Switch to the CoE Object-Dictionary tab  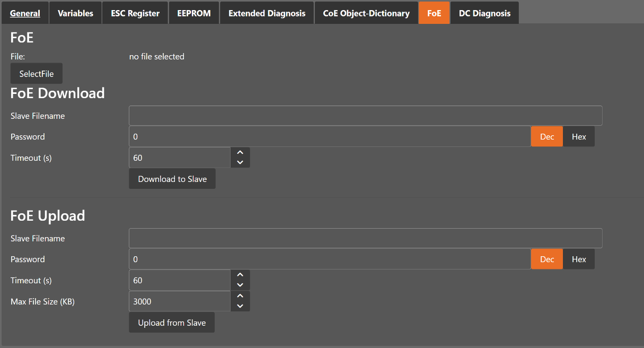(x=366, y=13)
